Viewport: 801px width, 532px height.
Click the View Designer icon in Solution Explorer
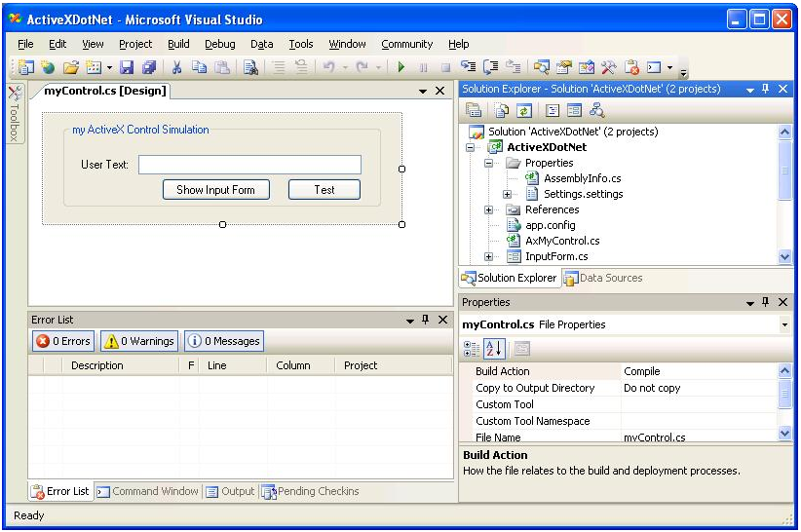[x=574, y=110]
